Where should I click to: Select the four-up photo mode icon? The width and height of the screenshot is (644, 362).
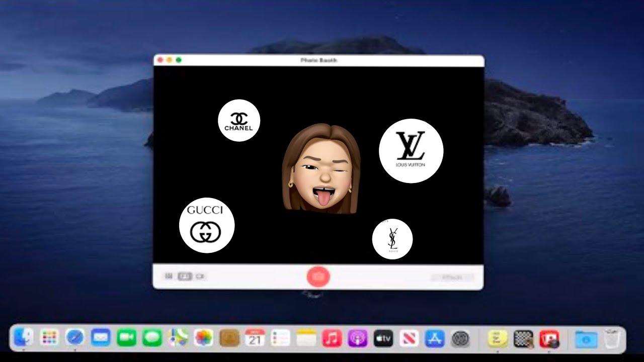[169, 276]
